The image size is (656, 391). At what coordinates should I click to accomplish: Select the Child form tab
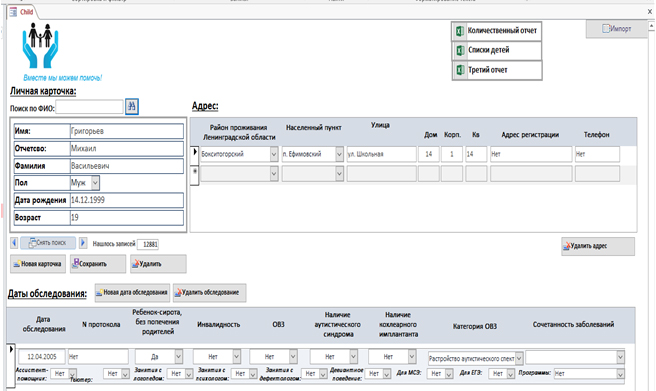[22, 12]
